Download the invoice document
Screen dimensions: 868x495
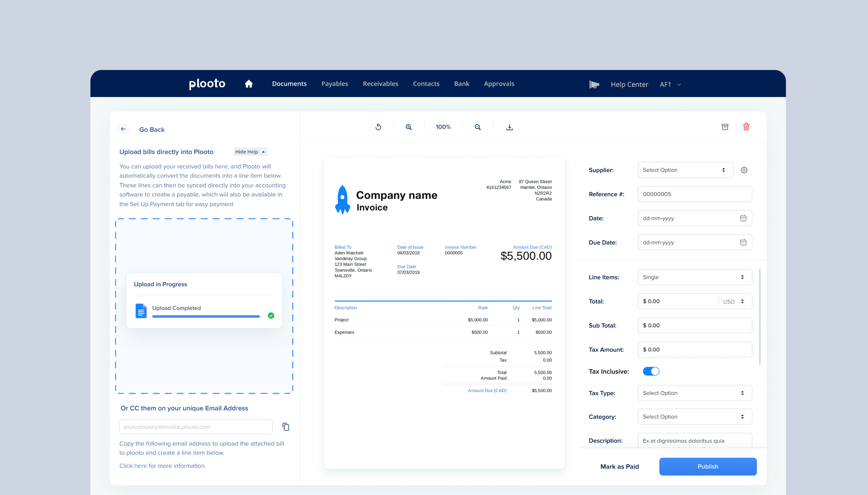(x=509, y=127)
